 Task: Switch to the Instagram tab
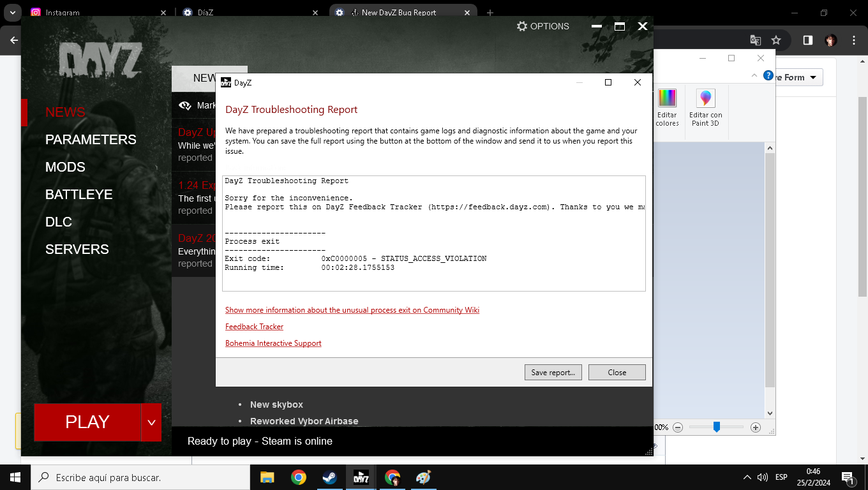99,12
